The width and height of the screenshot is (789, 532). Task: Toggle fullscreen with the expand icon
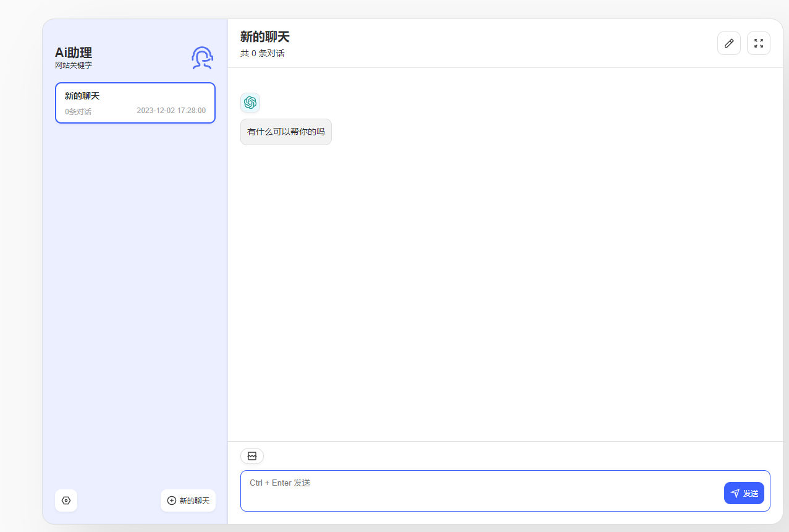pos(758,43)
